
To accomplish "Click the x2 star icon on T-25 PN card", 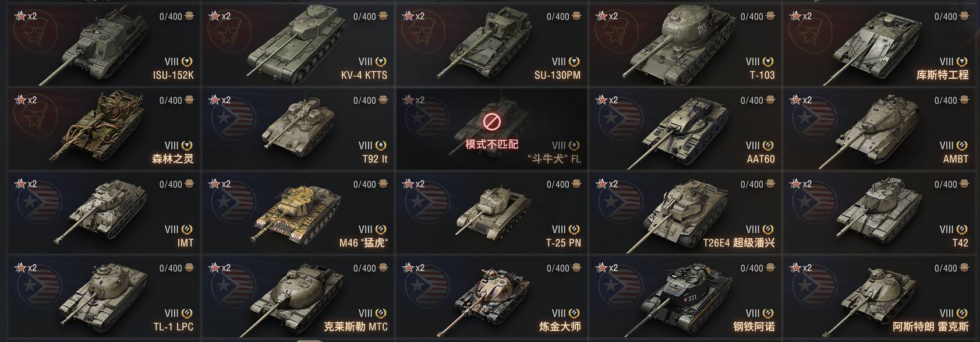I will [413, 184].
